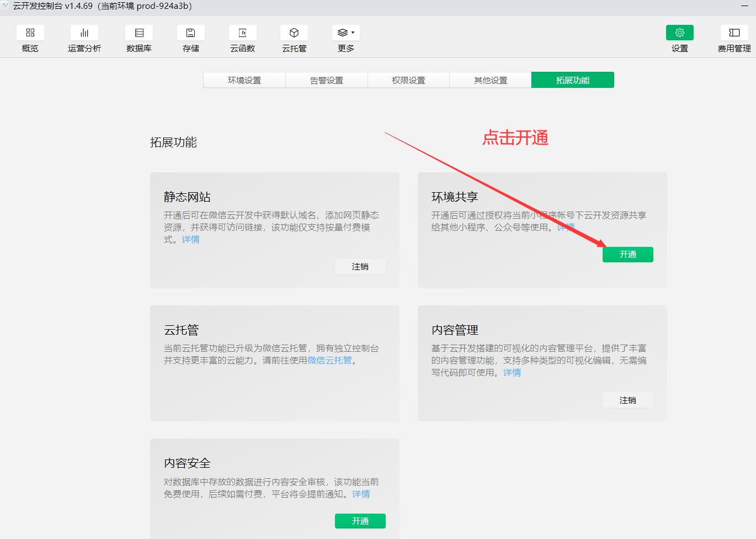Switch to the 告警设置 tab
This screenshot has width=756, height=539.
[x=327, y=80]
